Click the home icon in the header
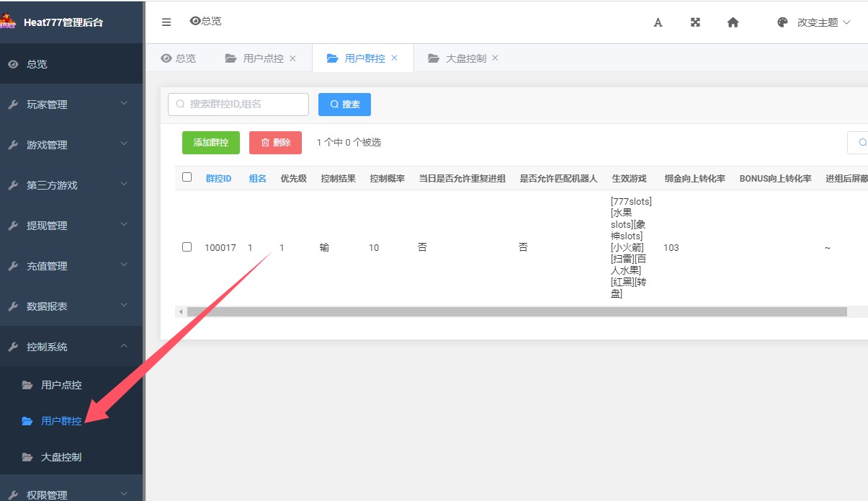 (x=733, y=22)
